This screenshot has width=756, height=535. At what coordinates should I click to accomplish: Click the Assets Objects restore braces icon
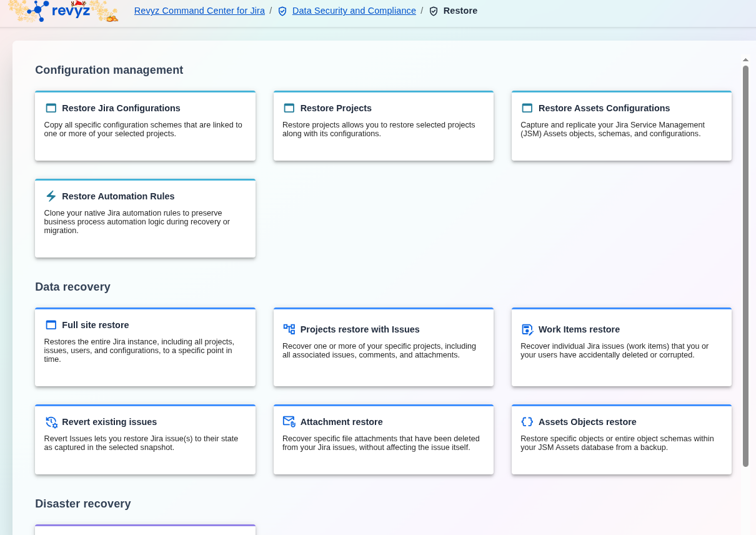tap(527, 422)
